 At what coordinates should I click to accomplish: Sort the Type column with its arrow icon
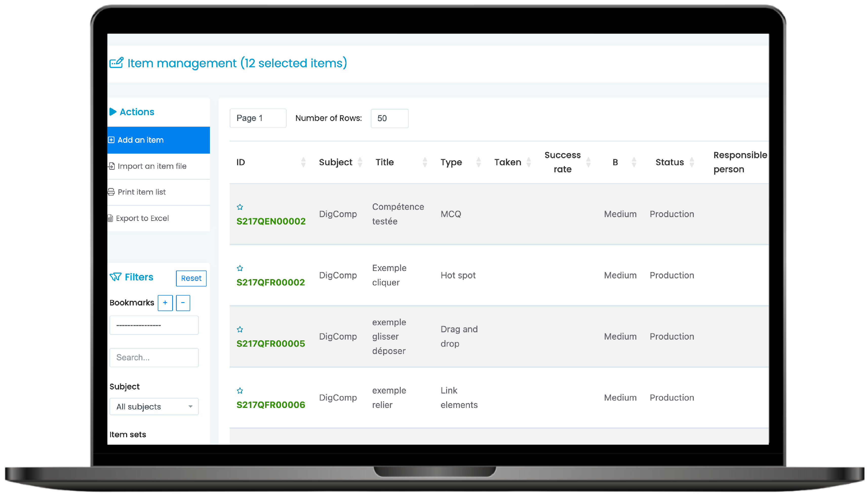[x=479, y=162]
